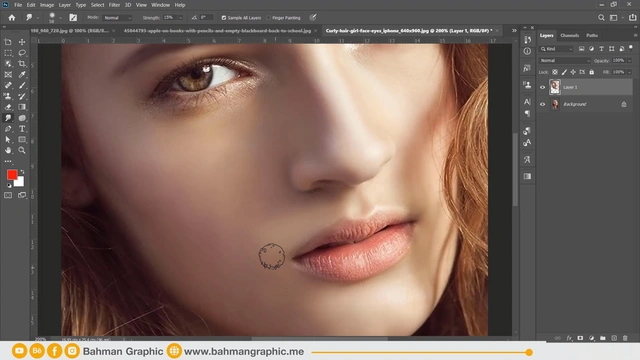Select the Path Selection arrow tool
This screenshot has height=360, width=640.
[8, 140]
